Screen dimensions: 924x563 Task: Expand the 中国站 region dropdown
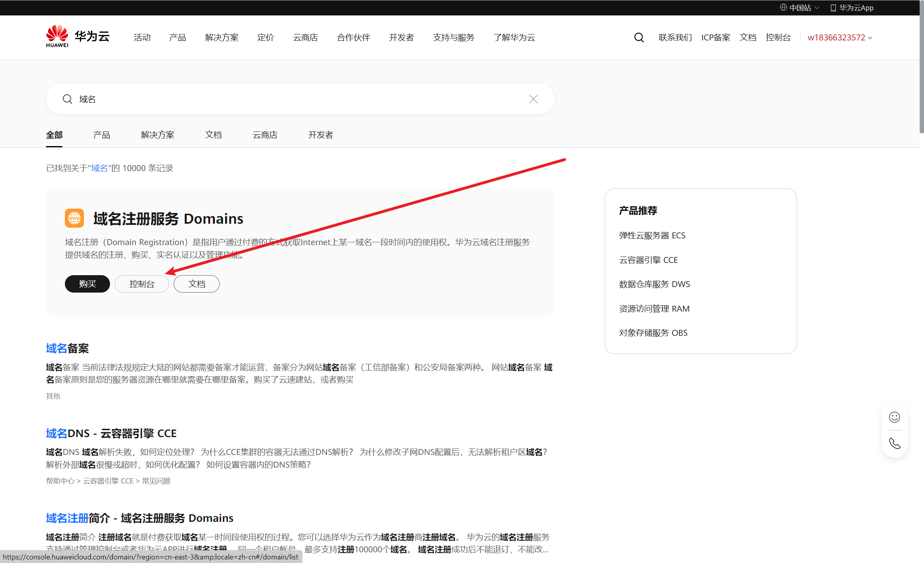point(799,8)
